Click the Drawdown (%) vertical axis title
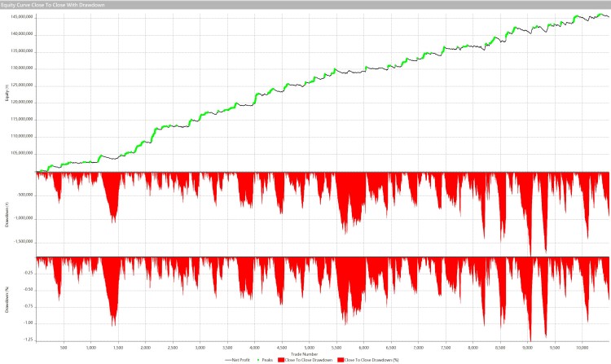Image resolution: width=611 pixels, height=364 pixels. [5, 301]
